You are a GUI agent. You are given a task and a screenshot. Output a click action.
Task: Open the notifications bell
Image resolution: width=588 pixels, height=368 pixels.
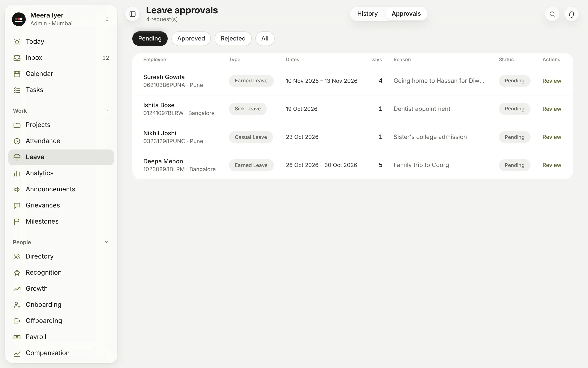pyautogui.click(x=571, y=14)
